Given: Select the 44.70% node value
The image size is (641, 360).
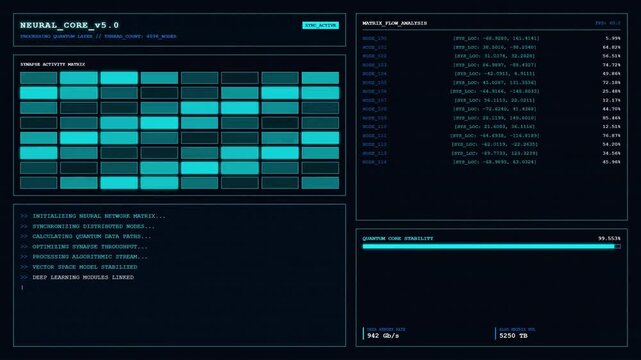Looking at the screenshot, I should [612, 109].
